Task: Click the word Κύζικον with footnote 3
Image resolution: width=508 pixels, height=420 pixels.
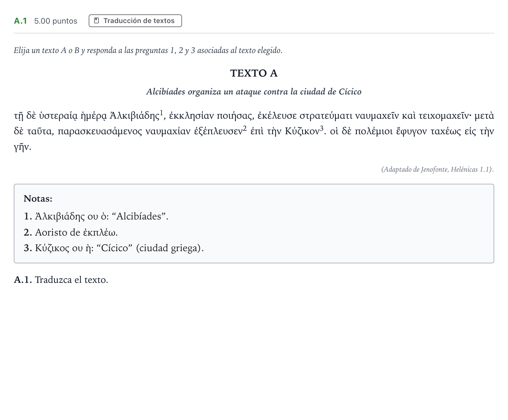Action: (304, 131)
